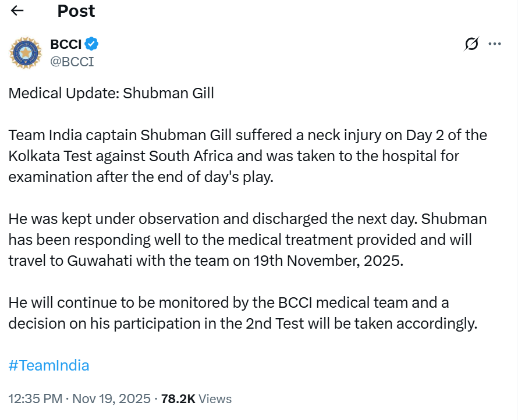Click the BCCI emblem profile picture
This screenshot has width=525, height=420.
point(25,52)
